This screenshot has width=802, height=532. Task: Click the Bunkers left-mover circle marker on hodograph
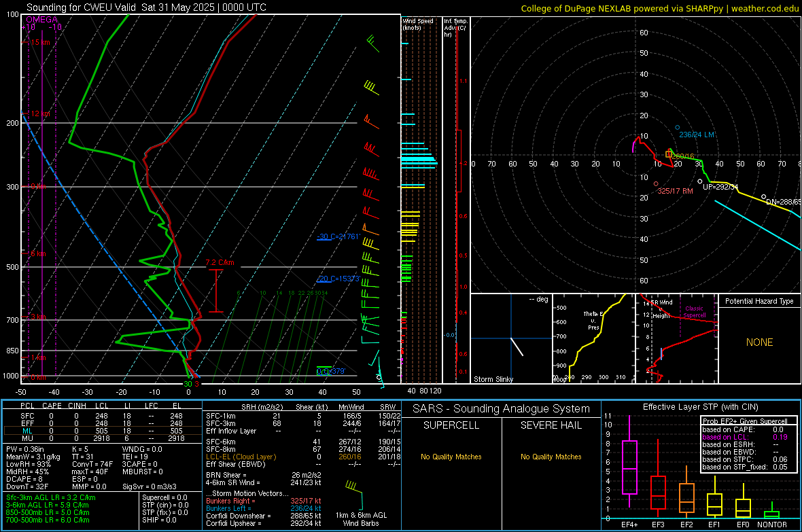coord(678,127)
